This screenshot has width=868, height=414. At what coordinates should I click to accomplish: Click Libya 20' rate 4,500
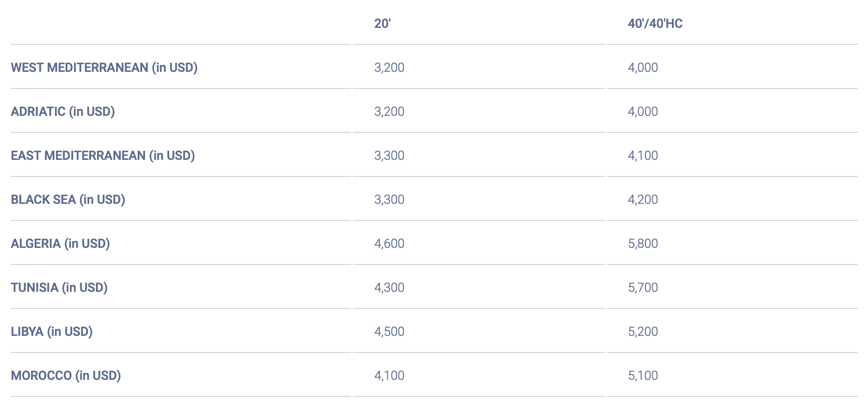[x=389, y=331]
